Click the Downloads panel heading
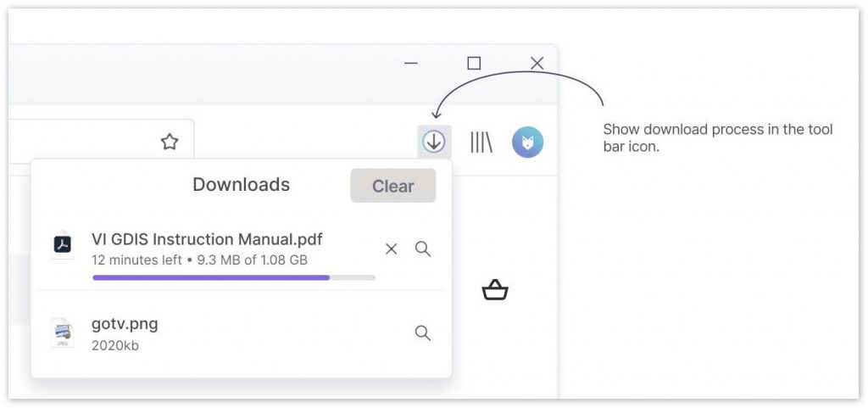The image size is (868, 408). tap(242, 184)
